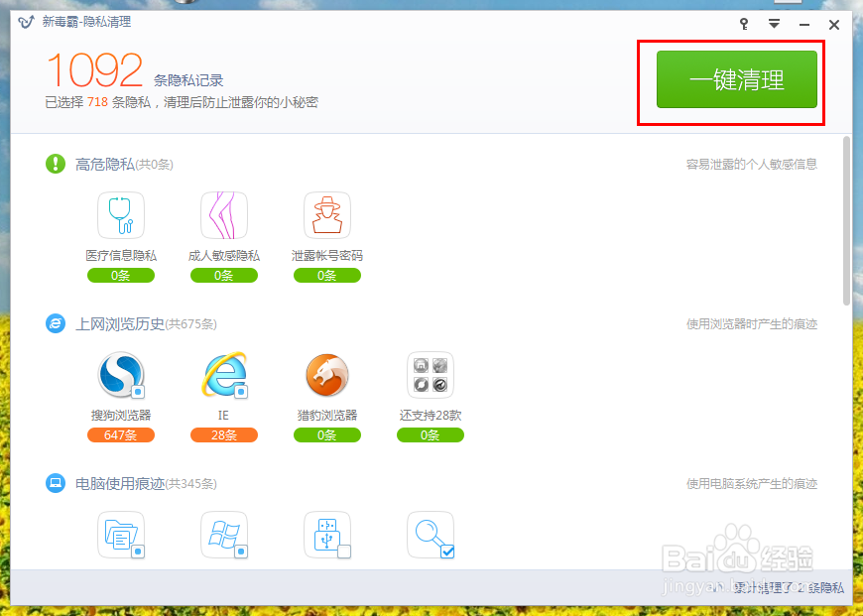Screen dimensions: 863x616
Task: Toggle the 647条 count badge for 搜狗浏览器
Action: click(x=120, y=434)
